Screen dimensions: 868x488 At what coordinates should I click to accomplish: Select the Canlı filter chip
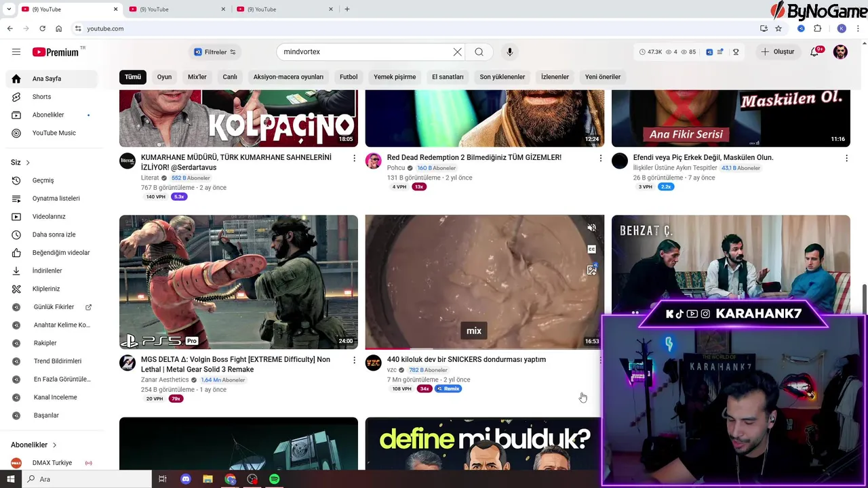[230, 77]
